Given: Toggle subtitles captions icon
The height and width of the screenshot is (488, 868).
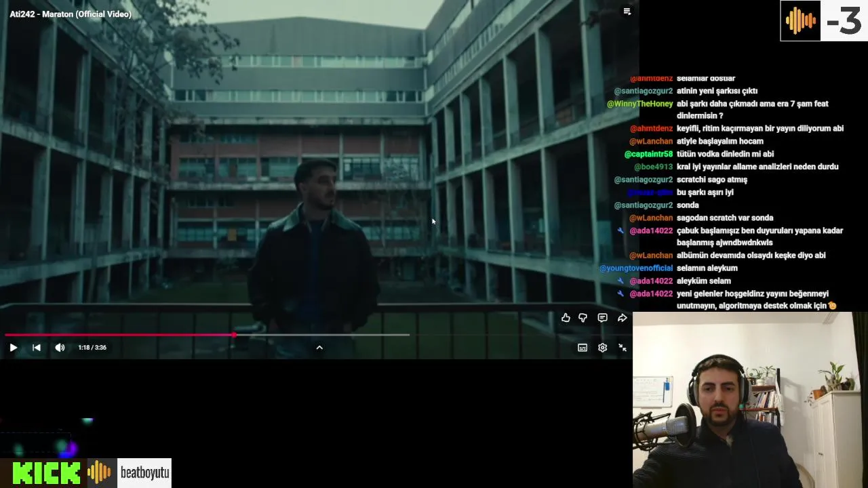Looking at the screenshot, I should tap(583, 348).
